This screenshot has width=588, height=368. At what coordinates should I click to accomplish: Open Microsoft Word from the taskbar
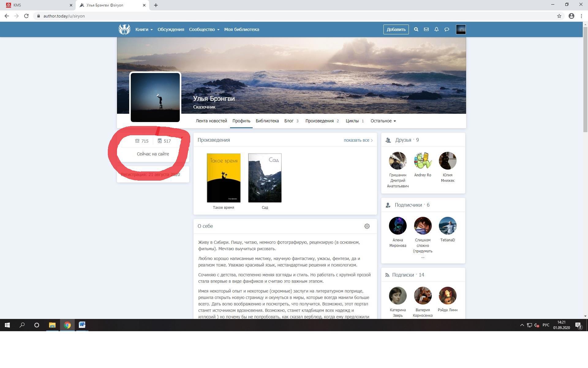82,325
